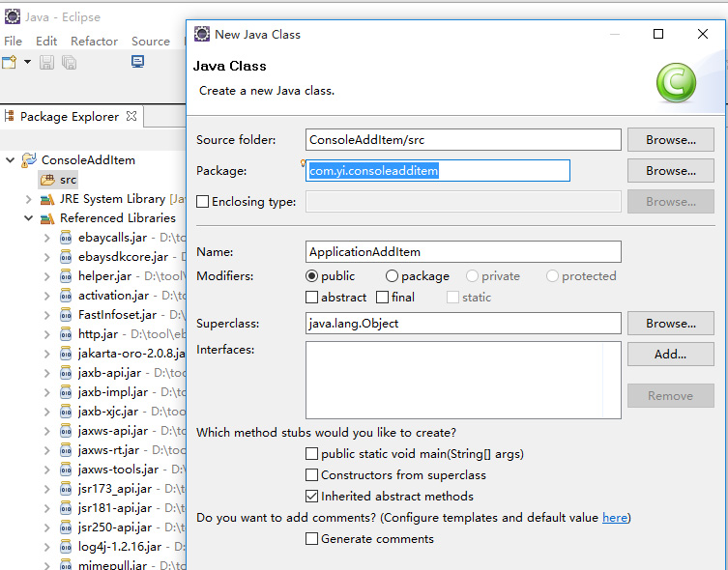Screen dimensions: 728x570
Task: Select the public modifier radio button
Action: (311, 276)
